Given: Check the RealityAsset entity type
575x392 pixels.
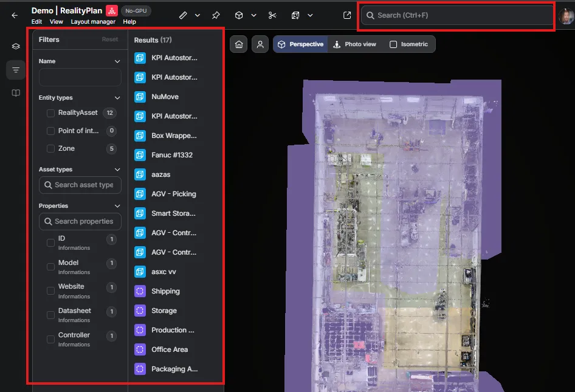Looking at the screenshot, I should tap(50, 113).
